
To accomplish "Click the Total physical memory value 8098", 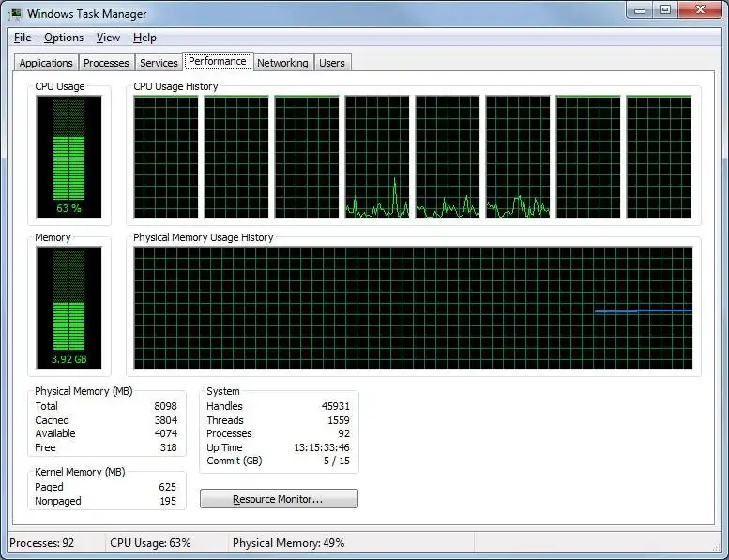I will pos(165,406).
